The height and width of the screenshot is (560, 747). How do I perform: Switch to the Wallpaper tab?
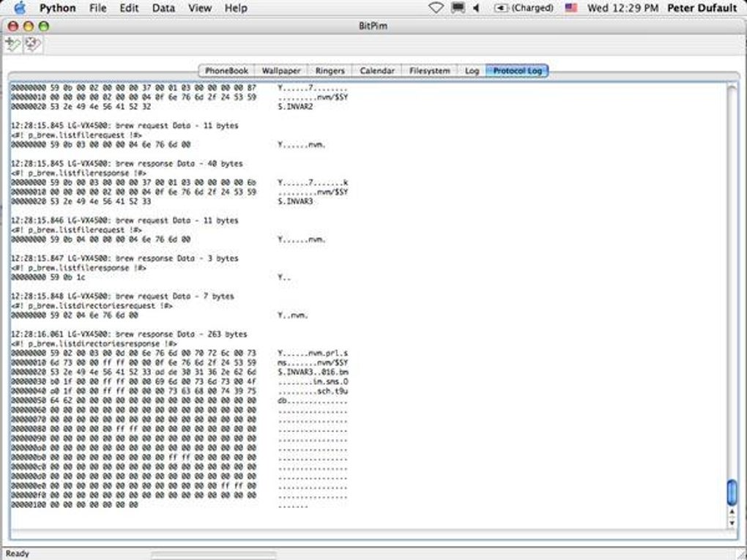click(281, 70)
